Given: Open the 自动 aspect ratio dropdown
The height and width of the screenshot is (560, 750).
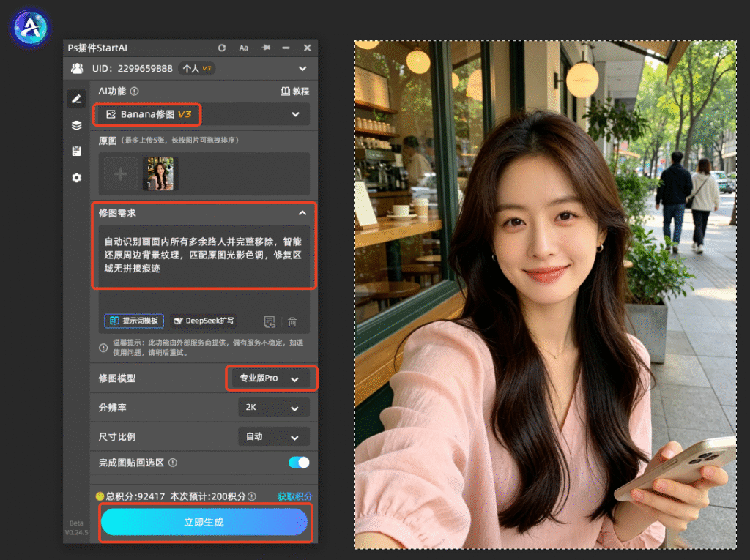Looking at the screenshot, I should tap(274, 436).
